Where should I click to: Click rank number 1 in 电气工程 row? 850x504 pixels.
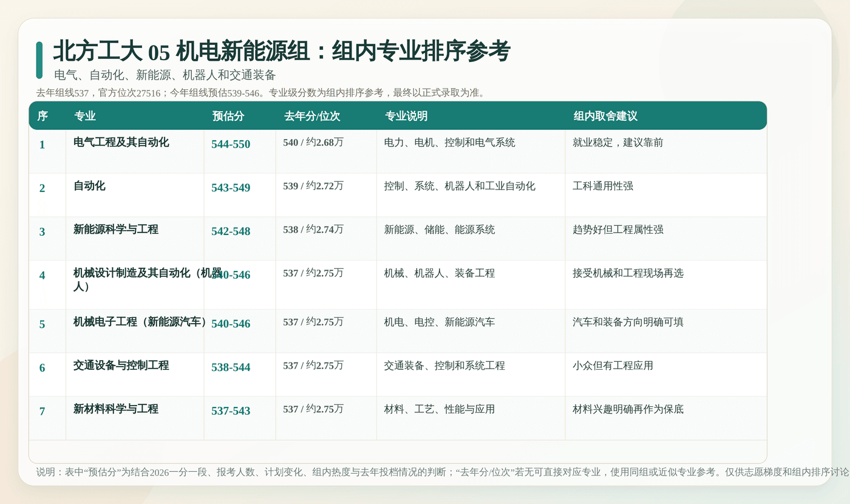click(x=42, y=145)
